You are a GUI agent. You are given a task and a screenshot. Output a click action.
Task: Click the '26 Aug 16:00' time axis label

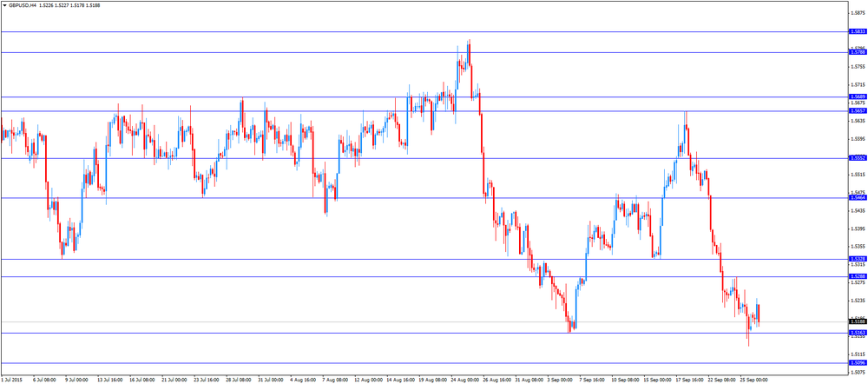(496, 381)
